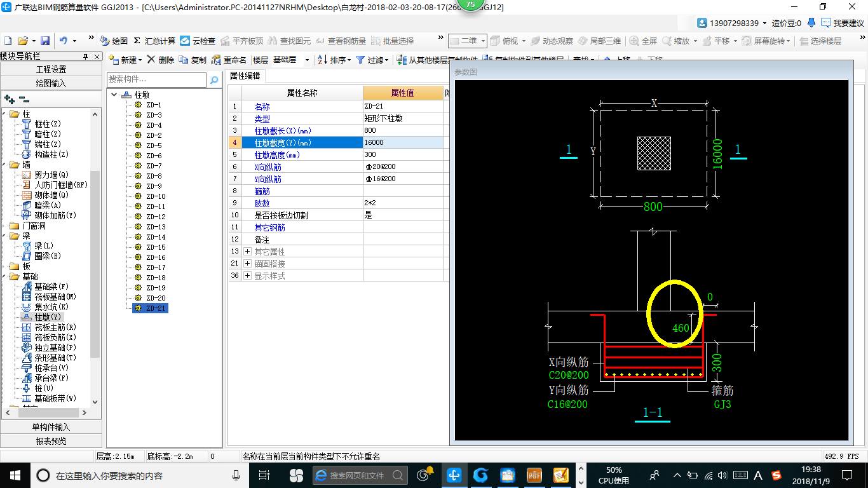The image size is (868, 488).
Task: Click the notification bell icon
Action: point(811,23)
